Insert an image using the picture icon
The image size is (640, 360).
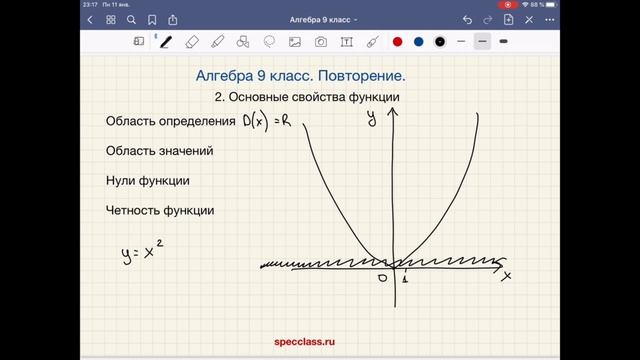(x=295, y=42)
